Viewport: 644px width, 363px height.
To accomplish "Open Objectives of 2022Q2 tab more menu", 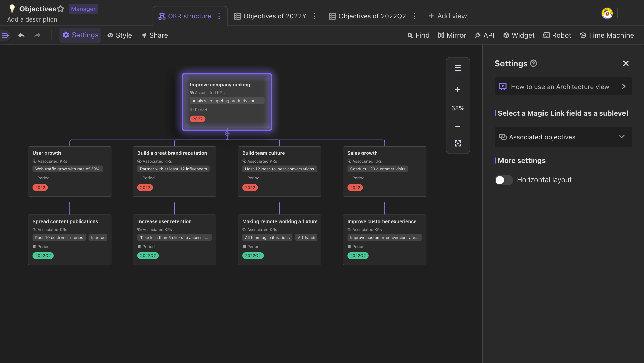I will [414, 16].
